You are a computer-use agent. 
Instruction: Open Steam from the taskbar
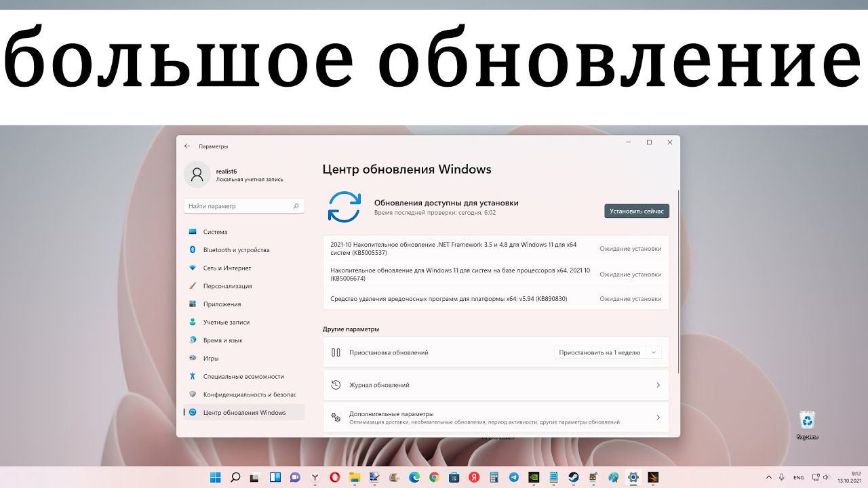pos(573,477)
